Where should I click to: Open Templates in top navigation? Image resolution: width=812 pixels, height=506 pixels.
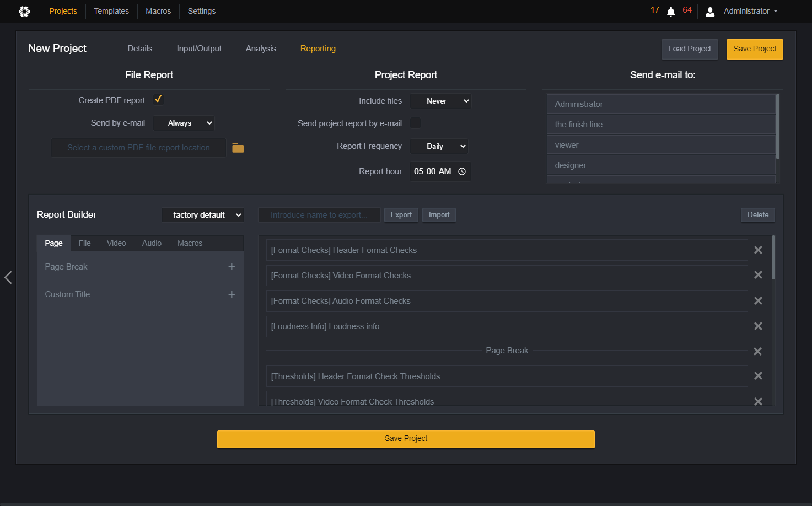[x=111, y=11]
